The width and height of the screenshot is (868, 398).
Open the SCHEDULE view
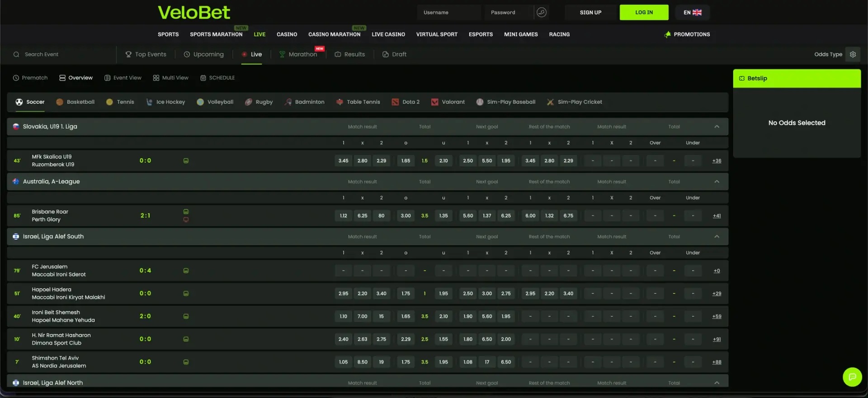point(217,78)
